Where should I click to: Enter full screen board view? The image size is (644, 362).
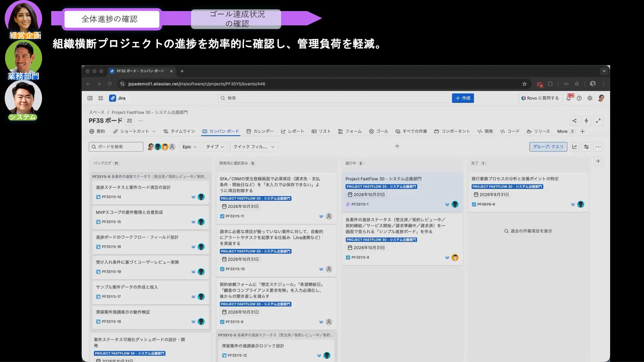coord(598,121)
